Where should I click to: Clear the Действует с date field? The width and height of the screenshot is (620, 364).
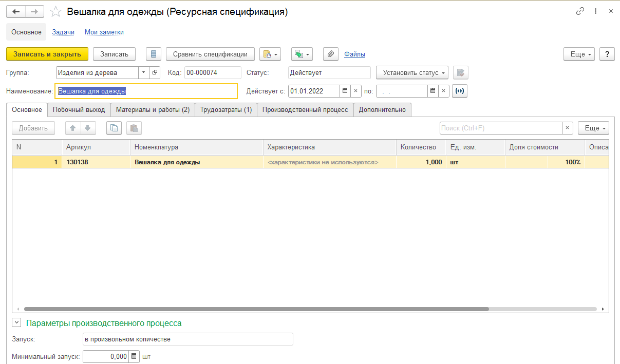[356, 91]
